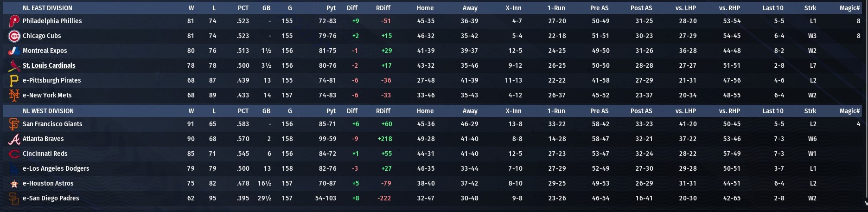Click the Pittsburgh Pirates logo icon

tap(14, 81)
